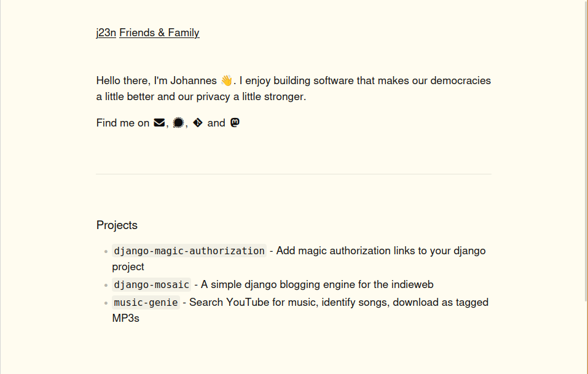Visit the Mastodon profile icon

(x=235, y=123)
